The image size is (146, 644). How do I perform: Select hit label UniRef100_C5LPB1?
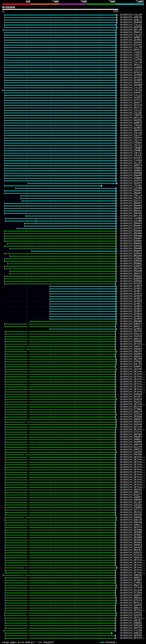131,186
